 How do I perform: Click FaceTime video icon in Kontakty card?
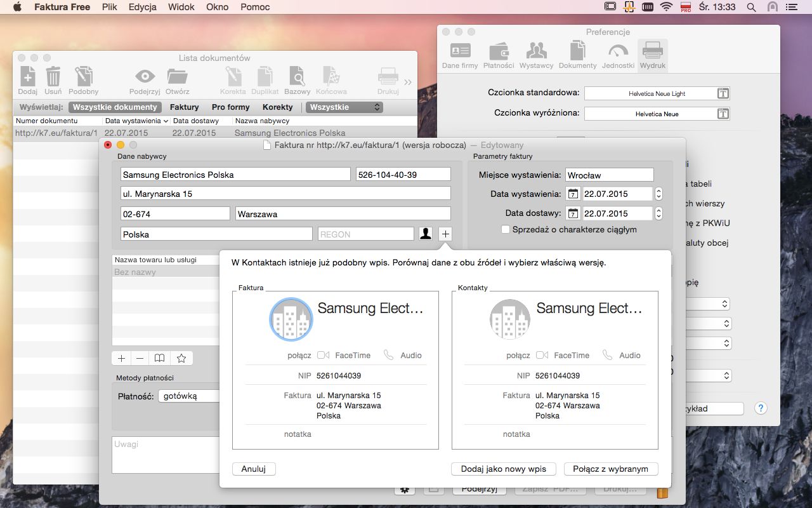542,355
